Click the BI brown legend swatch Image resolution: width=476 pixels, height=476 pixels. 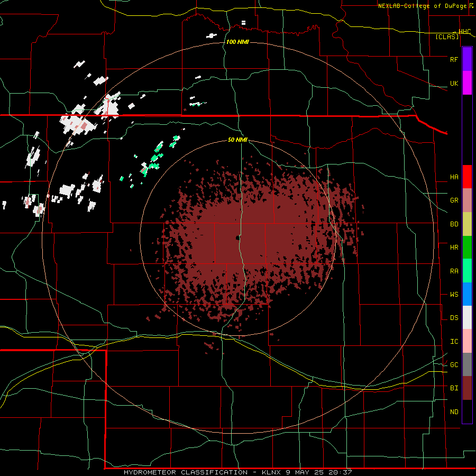[x=467, y=388]
